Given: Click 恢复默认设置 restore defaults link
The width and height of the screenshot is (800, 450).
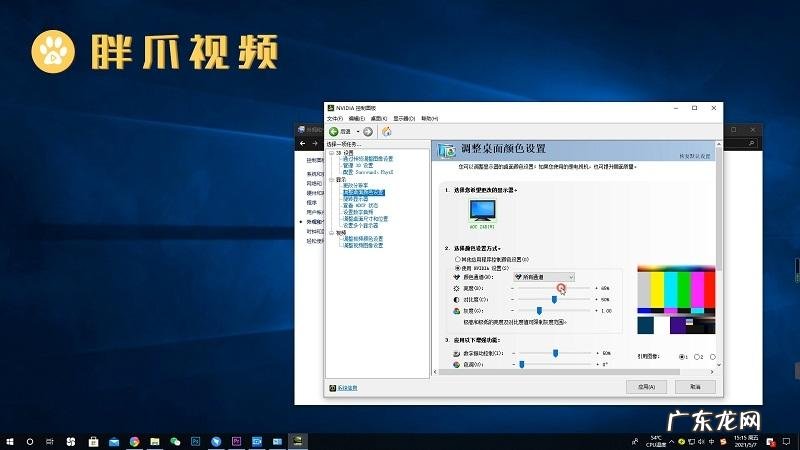Looking at the screenshot, I should (x=694, y=156).
